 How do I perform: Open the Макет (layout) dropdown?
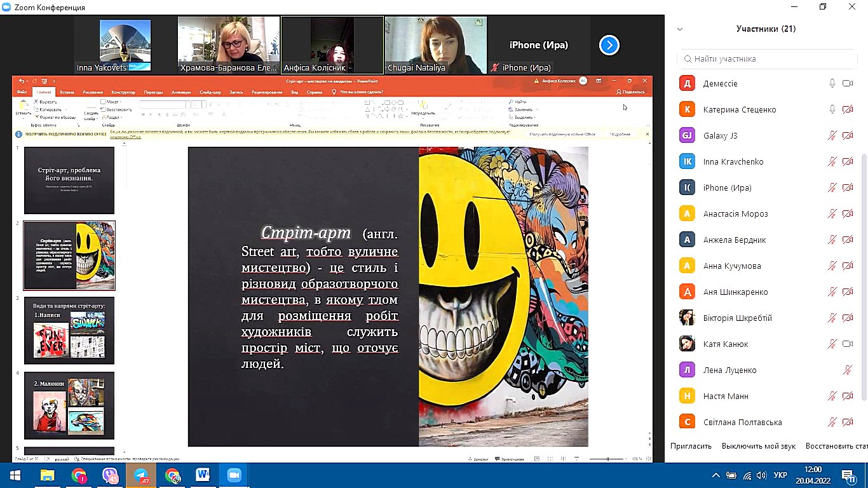pos(111,102)
